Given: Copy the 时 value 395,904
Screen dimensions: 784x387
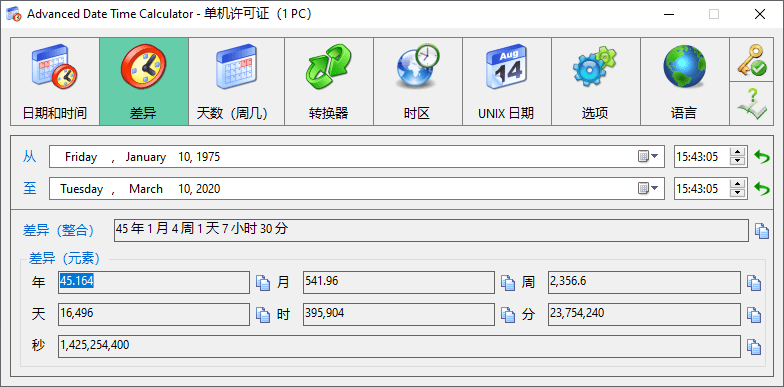Looking at the screenshot, I should click(508, 314).
